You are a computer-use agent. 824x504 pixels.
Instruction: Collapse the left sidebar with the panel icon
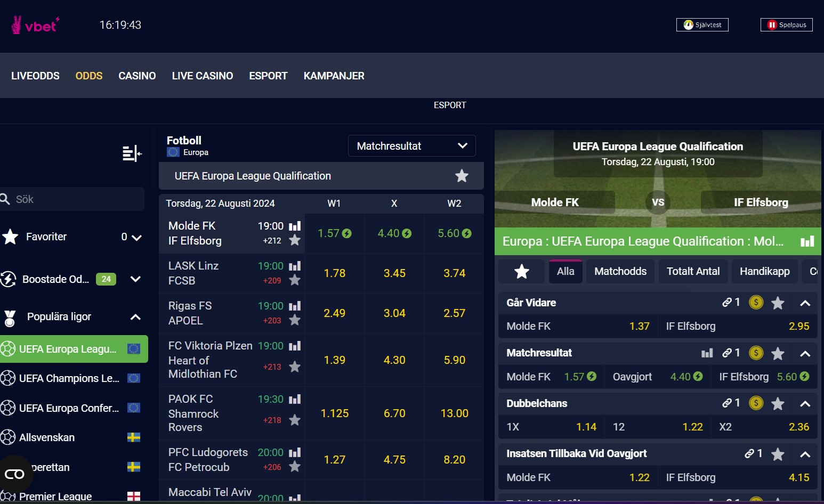(x=131, y=154)
